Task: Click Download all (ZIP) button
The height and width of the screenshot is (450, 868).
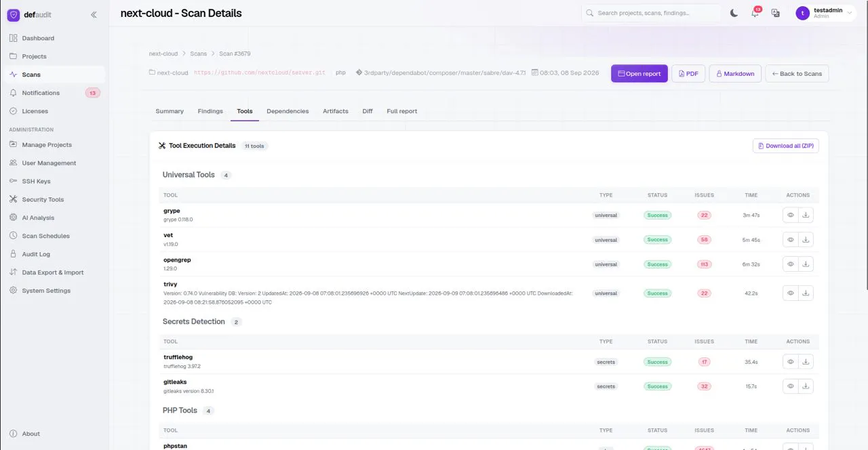Action: click(786, 146)
